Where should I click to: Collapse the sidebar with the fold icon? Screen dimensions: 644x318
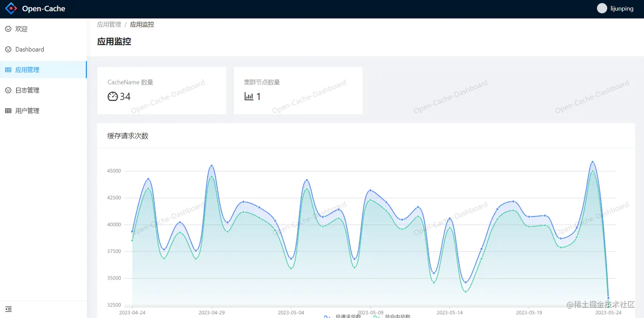pos(9,309)
